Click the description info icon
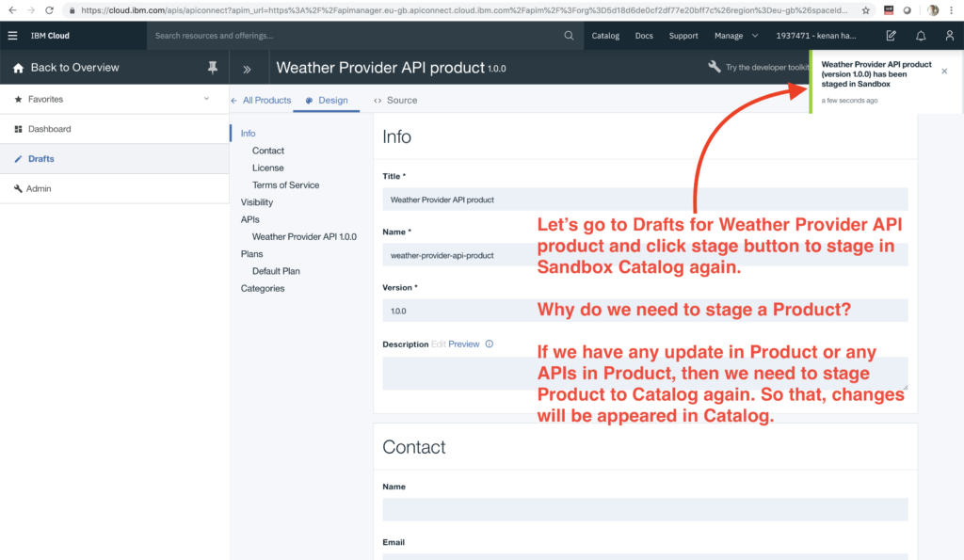This screenshot has height=560, width=964. click(x=490, y=344)
